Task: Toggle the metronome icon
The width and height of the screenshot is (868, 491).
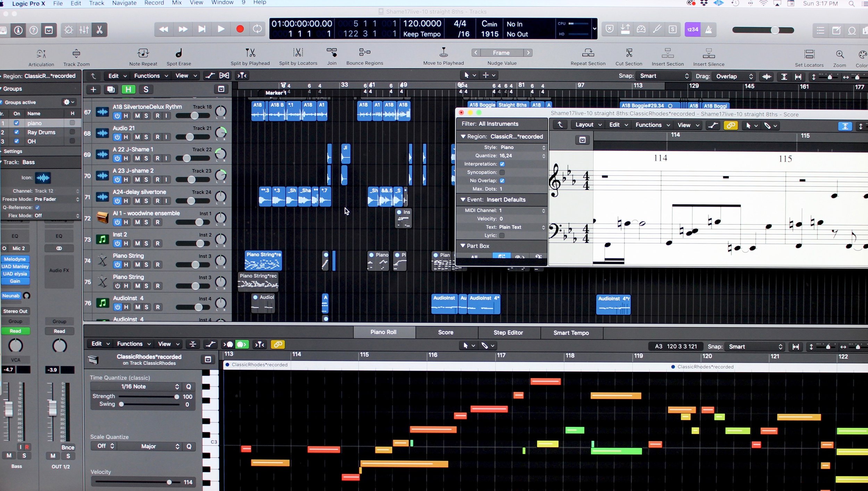Action: pos(708,30)
